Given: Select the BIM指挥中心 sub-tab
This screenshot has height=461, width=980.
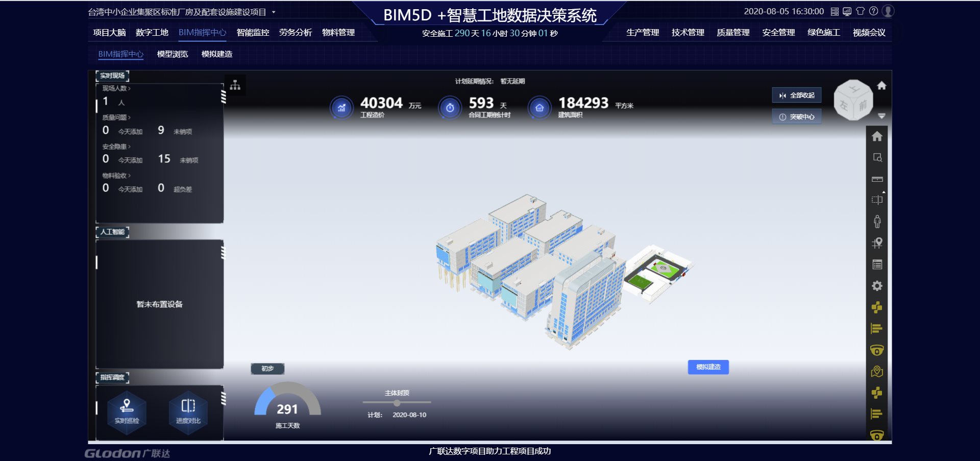Looking at the screenshot, I should (121, 54).
